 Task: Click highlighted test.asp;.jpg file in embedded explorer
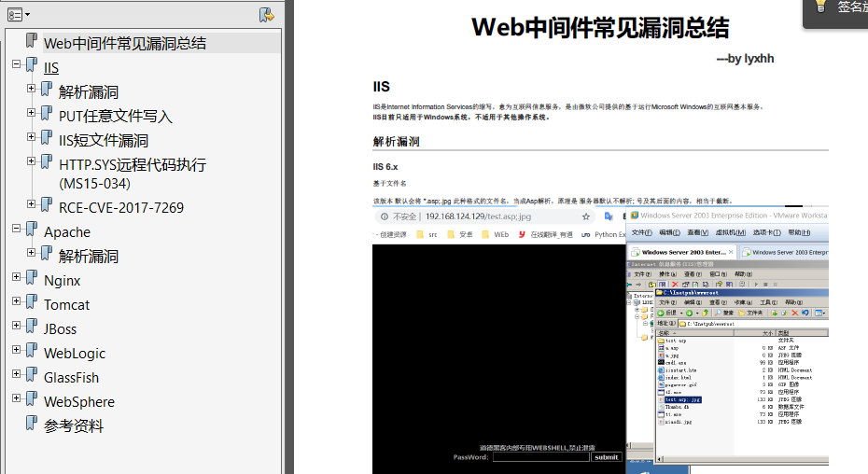click(x=682, y=399)
